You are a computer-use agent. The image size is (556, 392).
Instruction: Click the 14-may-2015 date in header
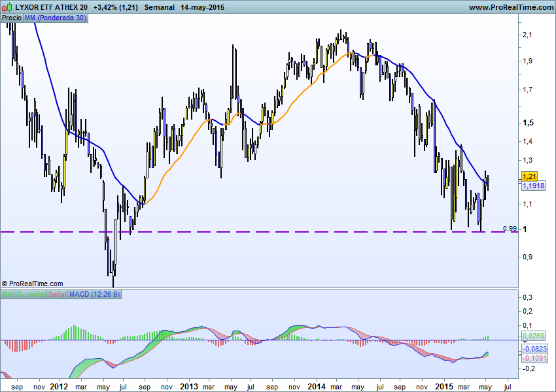203,7
